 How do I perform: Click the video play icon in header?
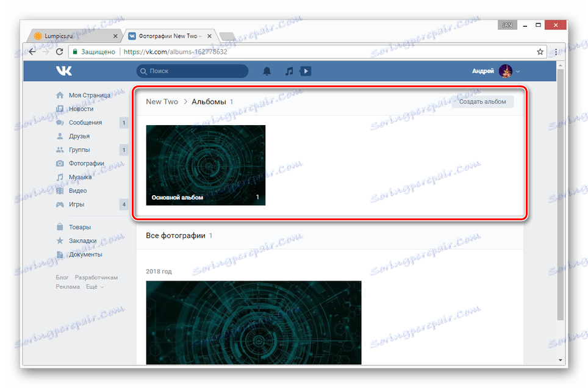coord(306,71)
